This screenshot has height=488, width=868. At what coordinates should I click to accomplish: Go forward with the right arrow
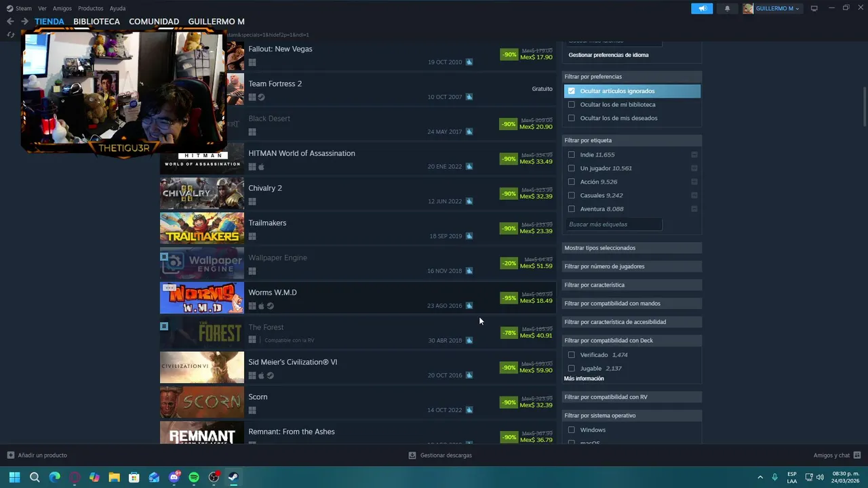pyautogui.click(x=24, y=21)
